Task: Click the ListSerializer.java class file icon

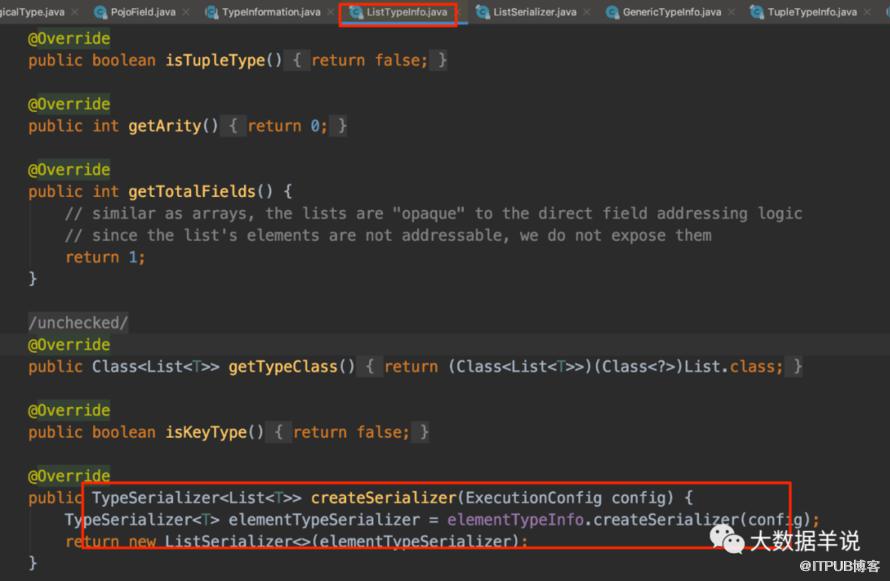Action: pyautogui.click(x=482, y=12)
